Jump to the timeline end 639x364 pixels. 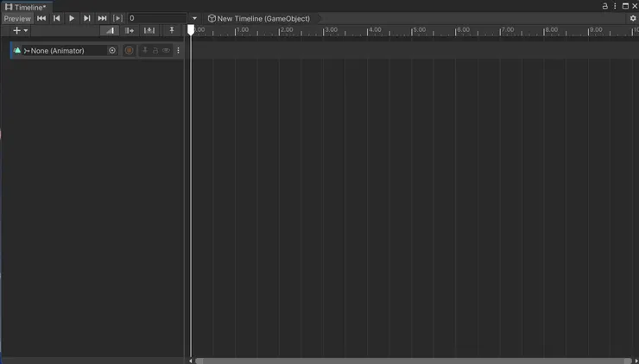(102, 18)
